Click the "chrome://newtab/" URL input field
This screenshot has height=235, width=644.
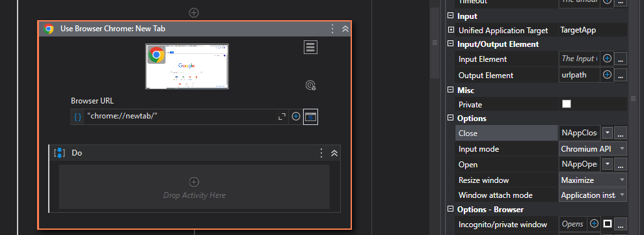tap(180, 117)
